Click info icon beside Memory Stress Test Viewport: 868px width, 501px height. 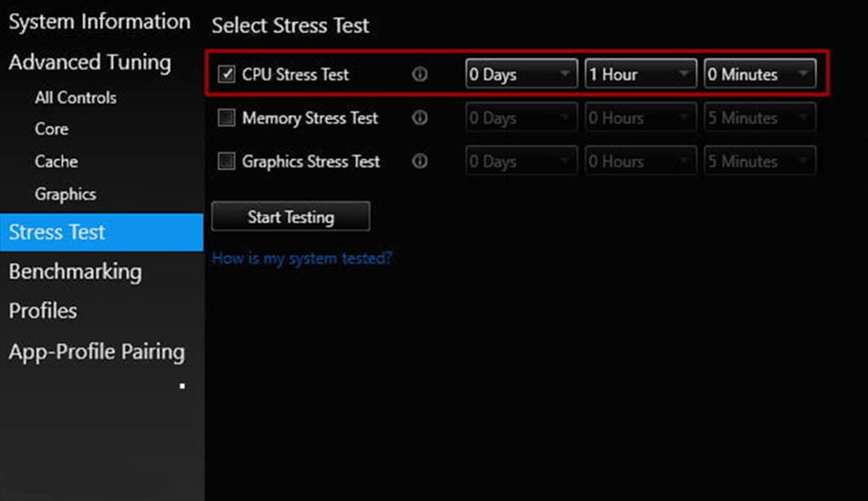pyautogui.click(x=419, y=118)
